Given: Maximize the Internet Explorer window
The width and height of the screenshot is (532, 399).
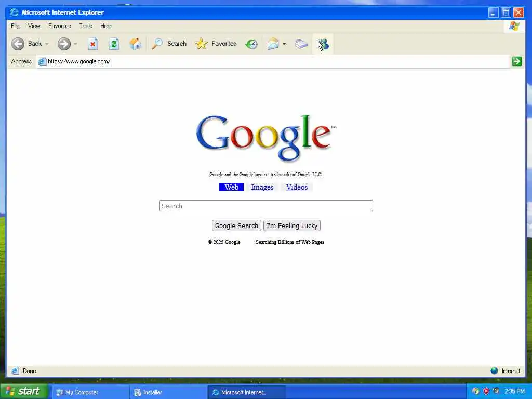Looking at the screenshot, I should [506, 12].
